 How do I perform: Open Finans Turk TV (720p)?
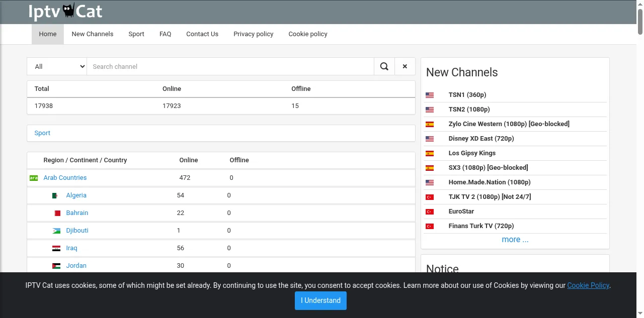click(481, 226)
